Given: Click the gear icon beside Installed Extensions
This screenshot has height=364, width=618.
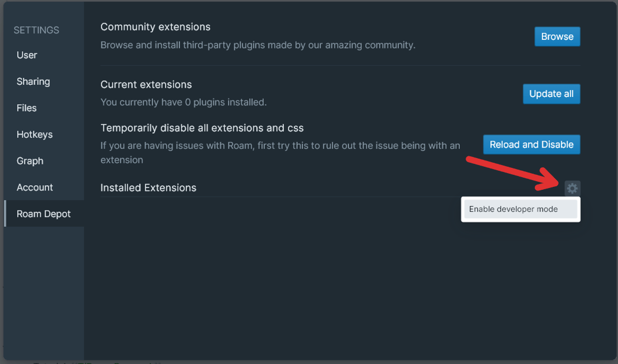Looking at the screenshot, I should [x=572, y=188].
